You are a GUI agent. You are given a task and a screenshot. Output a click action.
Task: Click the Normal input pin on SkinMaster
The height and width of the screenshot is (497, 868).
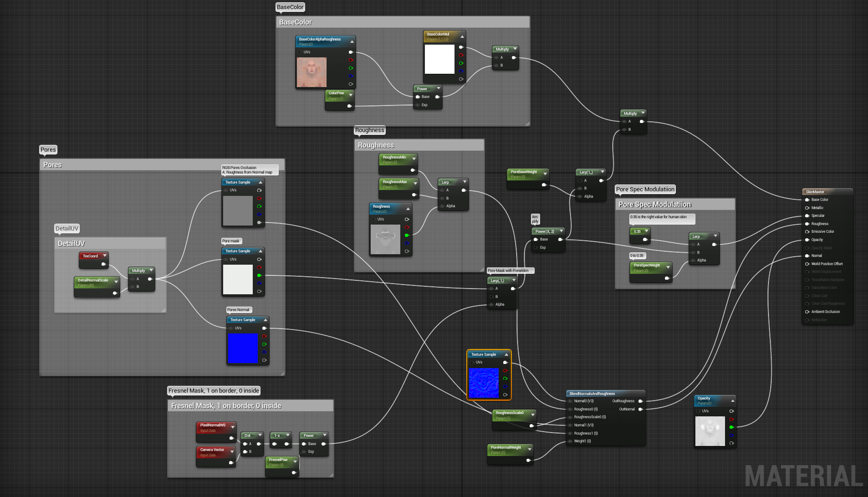click(807, 256)
